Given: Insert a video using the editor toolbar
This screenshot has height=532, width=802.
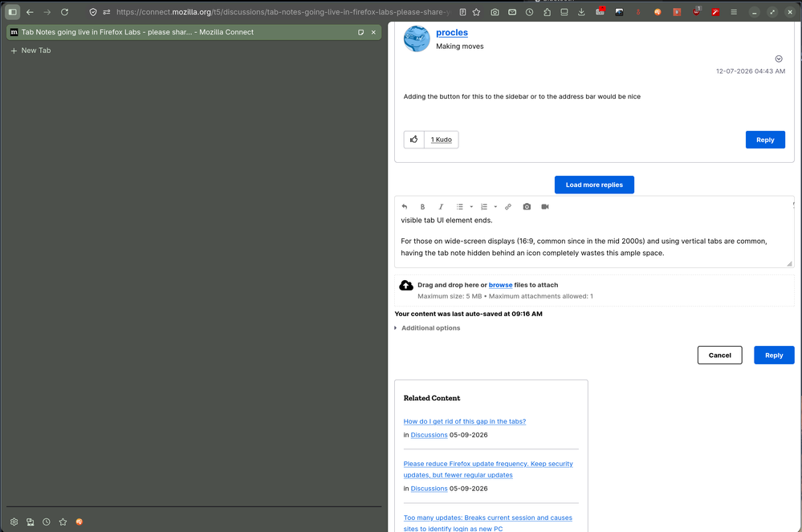Looking at the screenshot, I should (x=545, y=206).
